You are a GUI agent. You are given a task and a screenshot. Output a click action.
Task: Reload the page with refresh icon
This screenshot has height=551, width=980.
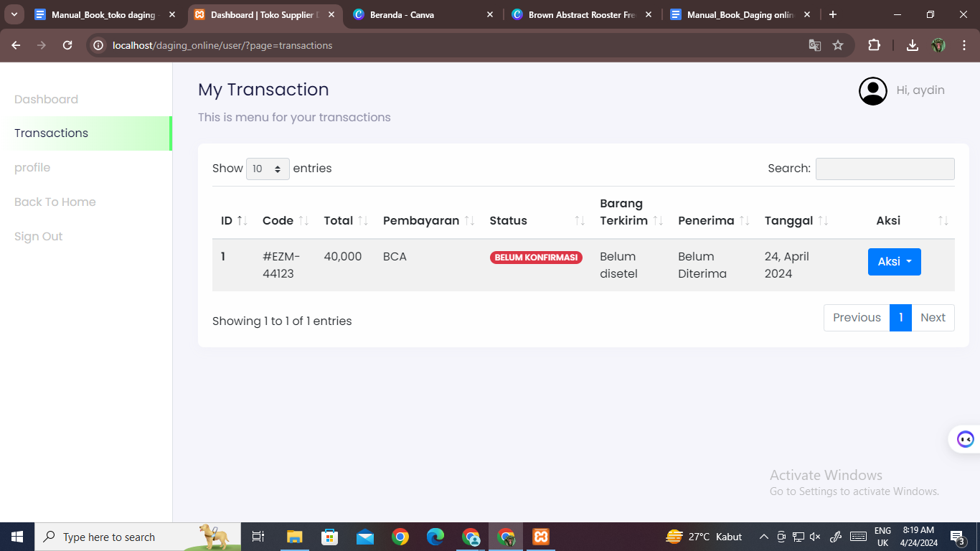coord(67,45)
